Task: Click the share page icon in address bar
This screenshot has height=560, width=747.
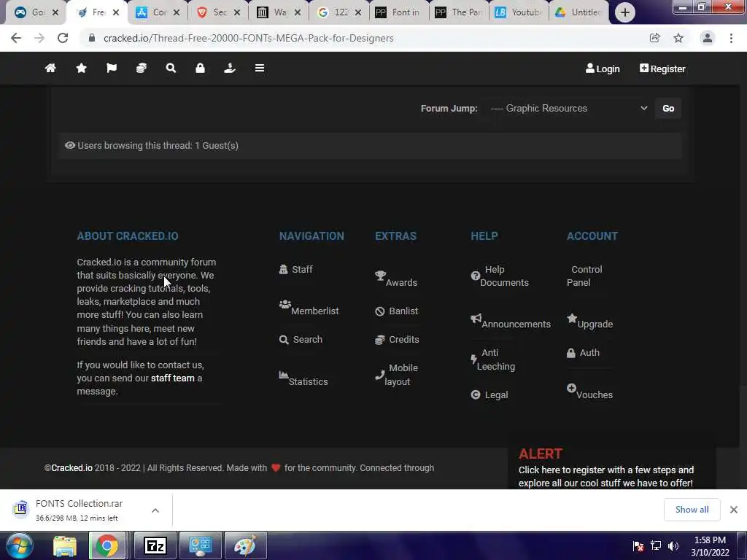Action: click(x=654, y=38)
